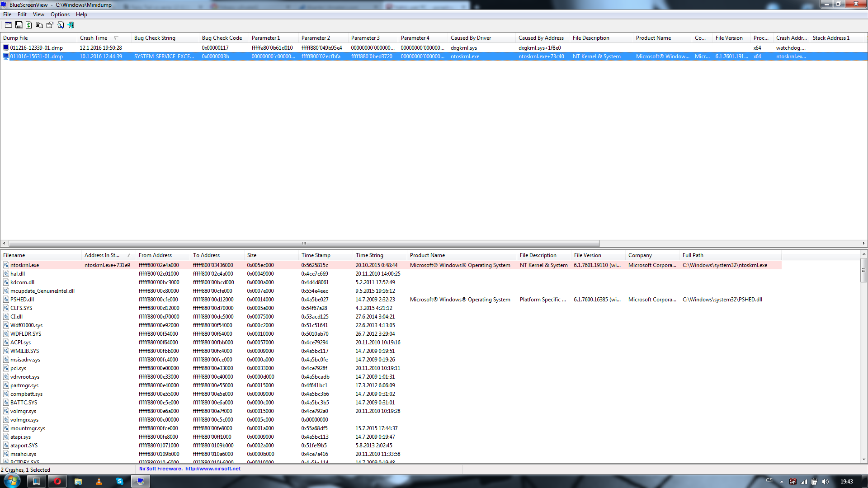Sort by Crash Time column header
Image resolution: width=868 pixels, height=488 pixels.
[94, 38]
